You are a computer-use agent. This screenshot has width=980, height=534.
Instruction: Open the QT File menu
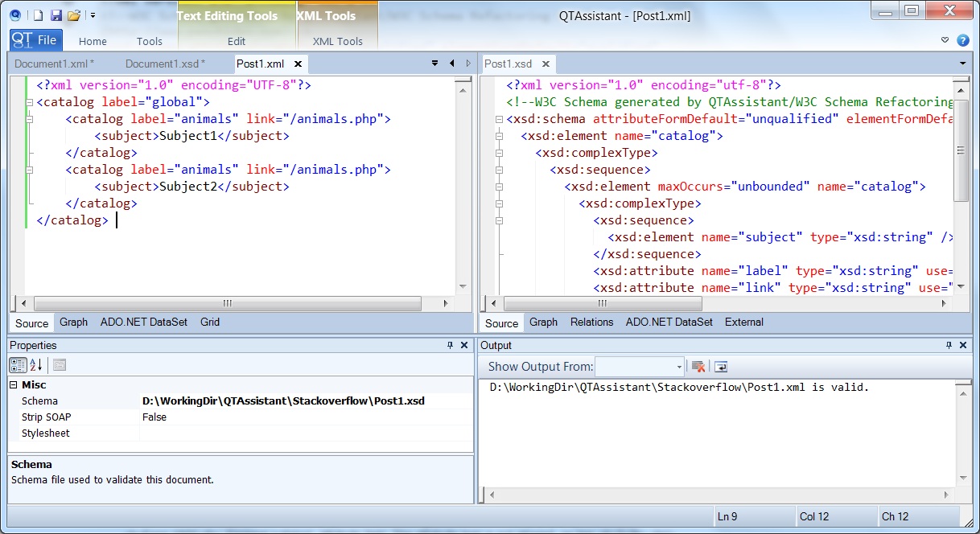pos(35,40)
